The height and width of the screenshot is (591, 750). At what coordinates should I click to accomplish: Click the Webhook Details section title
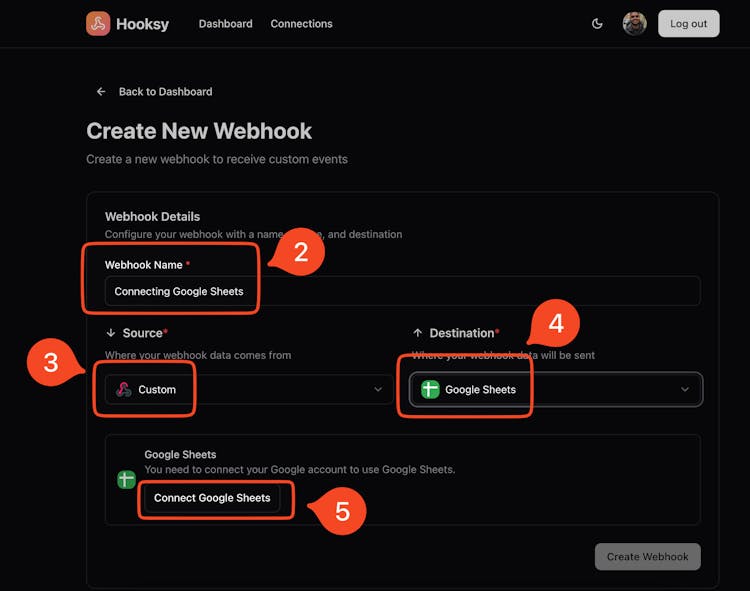pos(153,217)
